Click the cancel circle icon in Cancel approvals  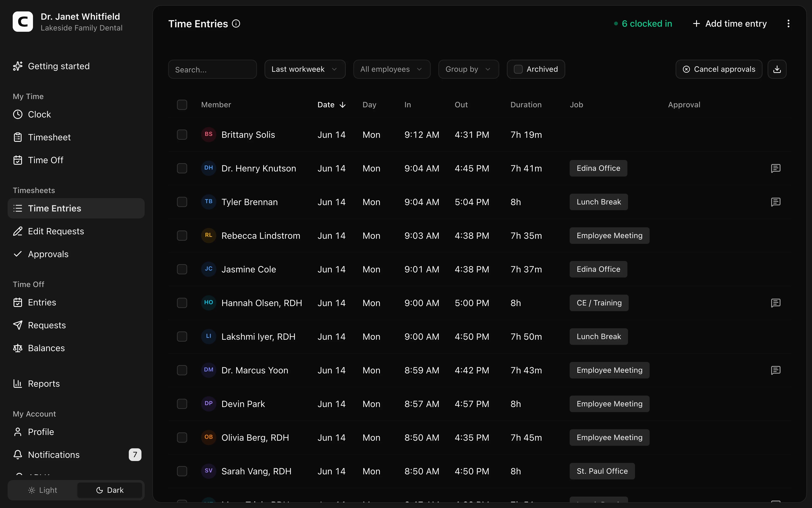(687, 69)
